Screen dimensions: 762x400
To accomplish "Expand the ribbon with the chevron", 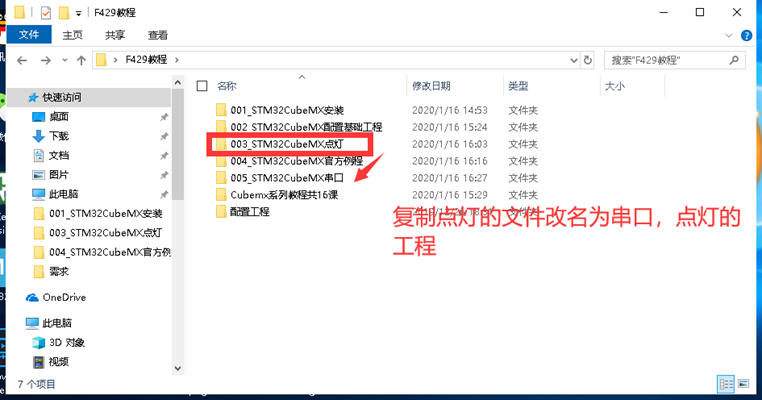I will pos(728,35).
